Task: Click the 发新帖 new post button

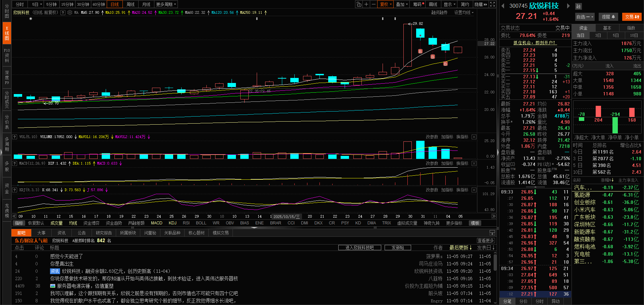Action: click(x=397, y=248)
